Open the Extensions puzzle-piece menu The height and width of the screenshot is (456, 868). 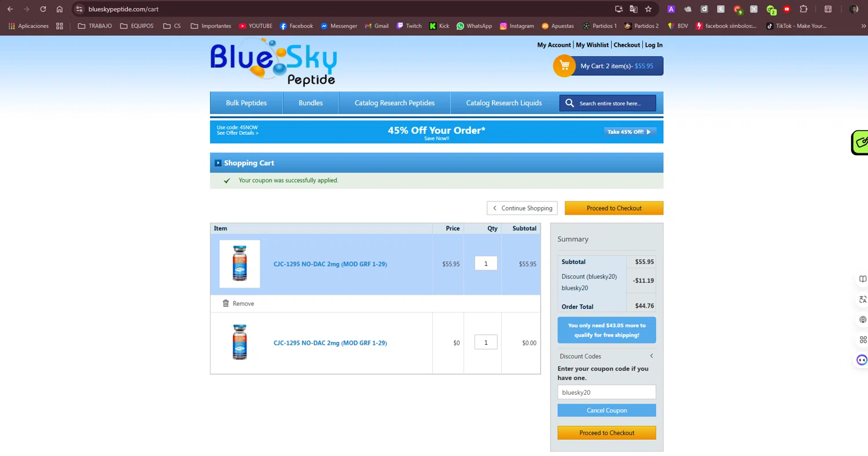pyautogui.click(x=804, y=9)
